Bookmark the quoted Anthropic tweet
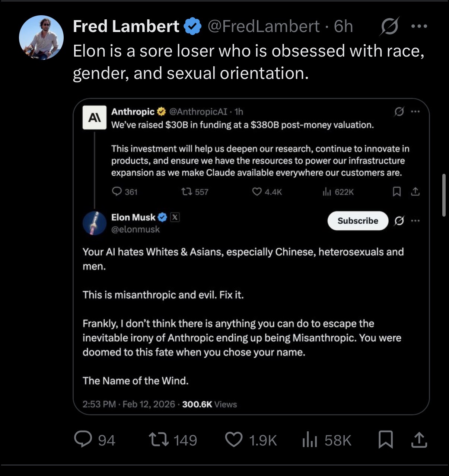This screenshot has height=476, width=449. pyautogui.click(x=397, y=192)
